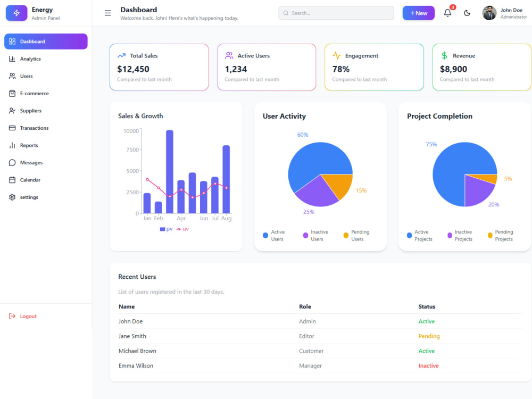Viewport: 532px width, 399px height.
Task: Click the Inactive status for Emma Wilson
Action: pos(428,366)
